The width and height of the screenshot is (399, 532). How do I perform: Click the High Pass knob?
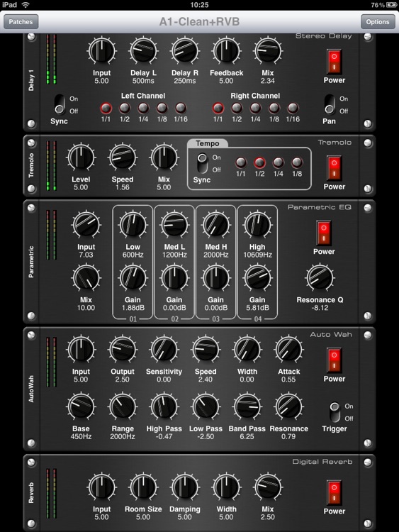164,406
